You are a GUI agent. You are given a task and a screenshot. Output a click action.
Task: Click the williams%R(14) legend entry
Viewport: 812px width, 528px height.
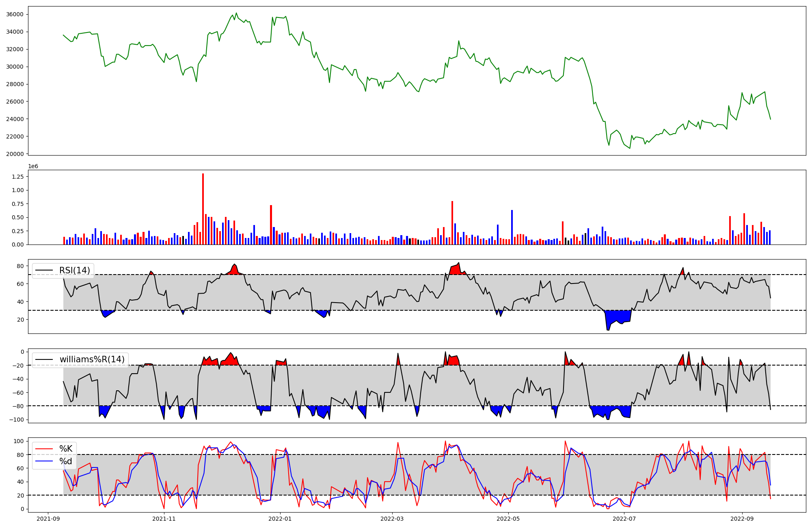(x=92, y=359)
